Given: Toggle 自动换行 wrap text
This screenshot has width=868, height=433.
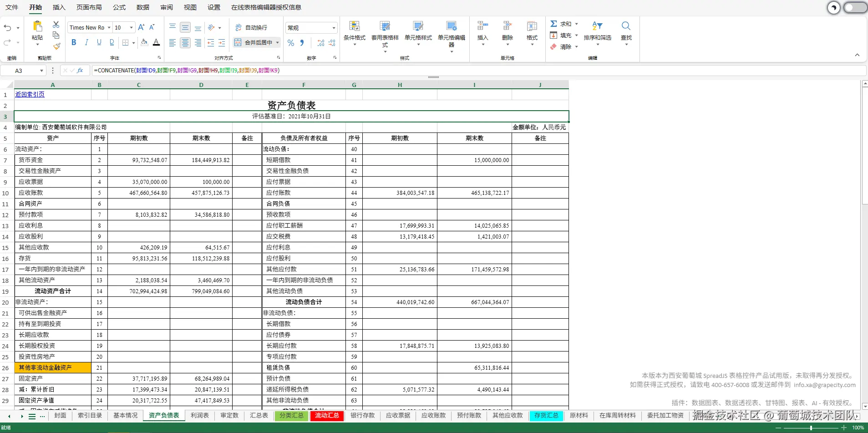Looking at the screenshot, I should 251,28.
